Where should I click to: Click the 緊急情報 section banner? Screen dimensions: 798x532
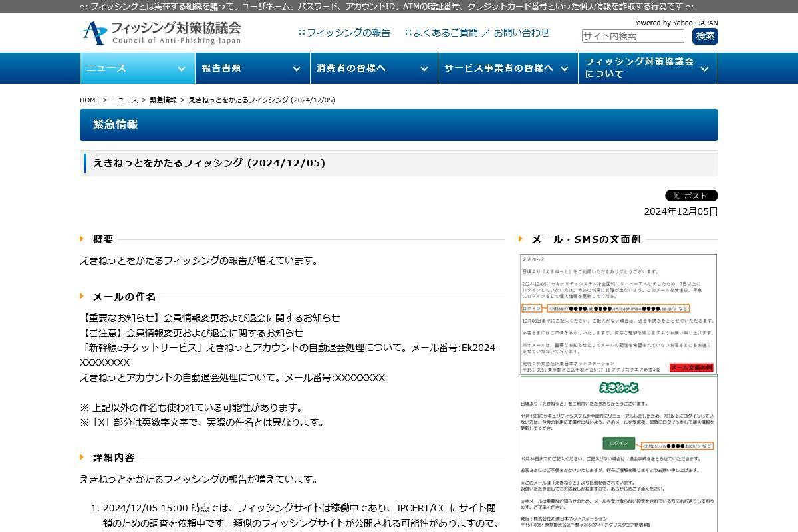click(399, 125)
